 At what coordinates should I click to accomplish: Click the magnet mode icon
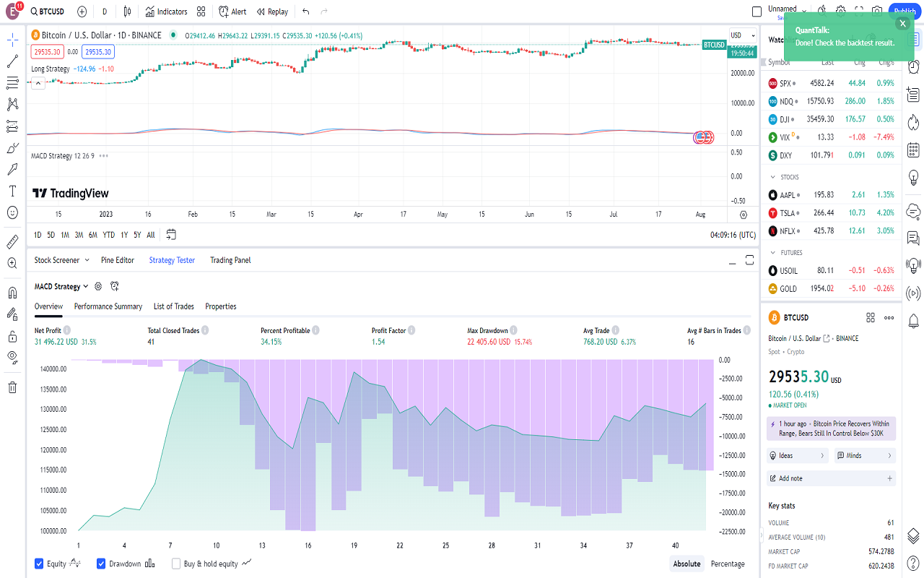(x=12, y=293)
